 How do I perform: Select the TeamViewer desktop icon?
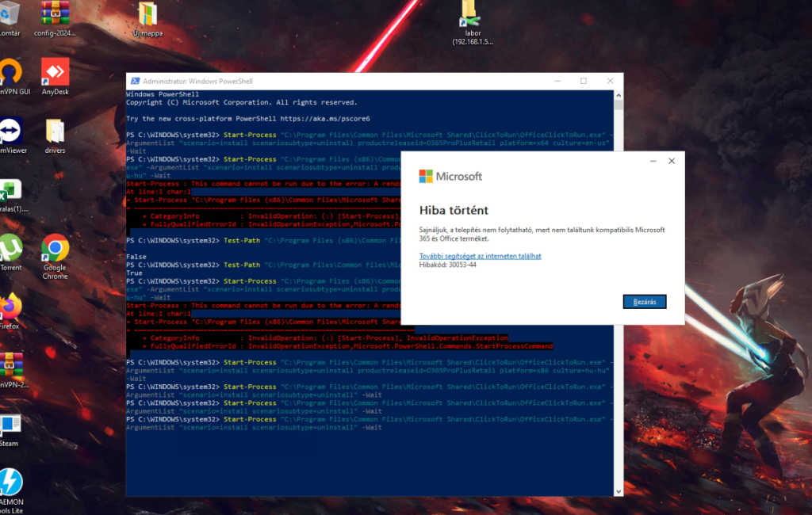coord(10,131)
